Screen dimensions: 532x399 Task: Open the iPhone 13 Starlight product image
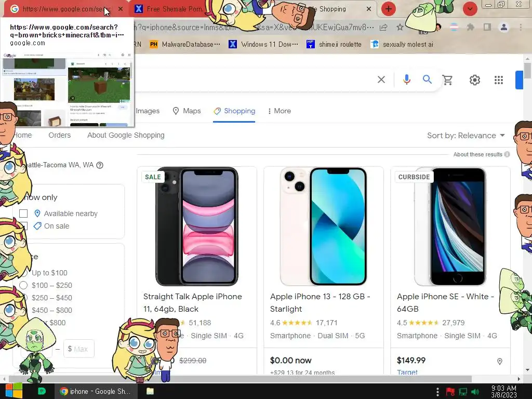coord(324,227)
